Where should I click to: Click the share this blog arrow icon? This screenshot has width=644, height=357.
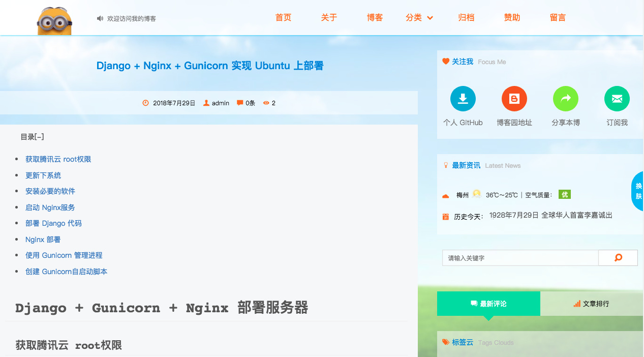click(x=566, y=99)
